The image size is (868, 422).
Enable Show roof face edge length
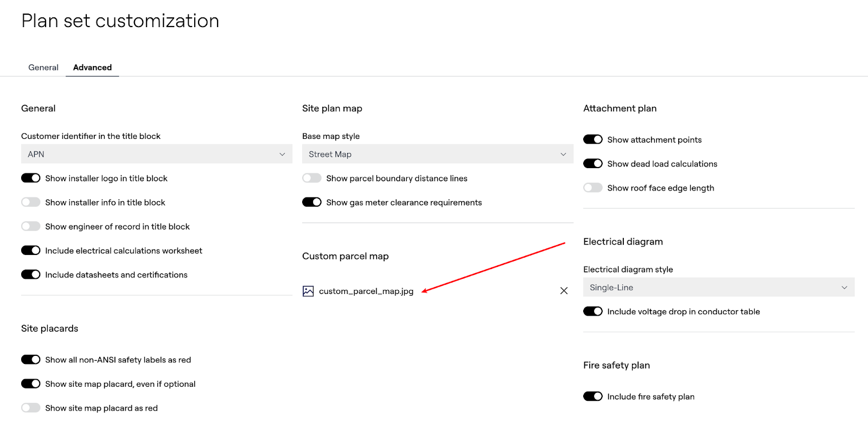[x=593, y=188]
